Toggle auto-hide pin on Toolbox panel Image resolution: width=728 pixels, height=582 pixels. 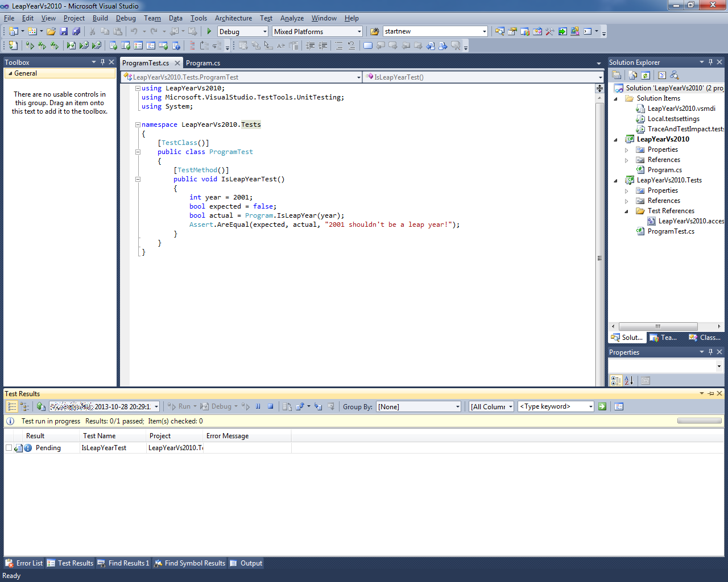coord(102,62)
